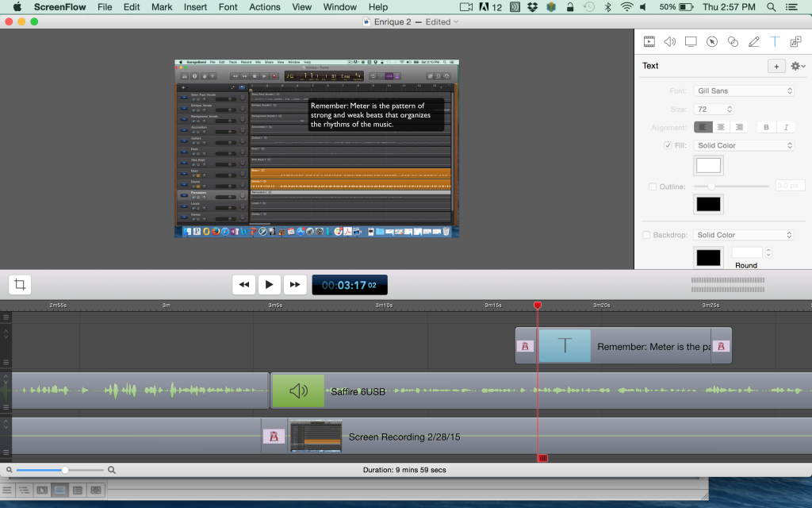The width and height of the screenshot is (812, 508).
Task: Open the Audio properties tab (speaker icon)
Action: [669, 41]
